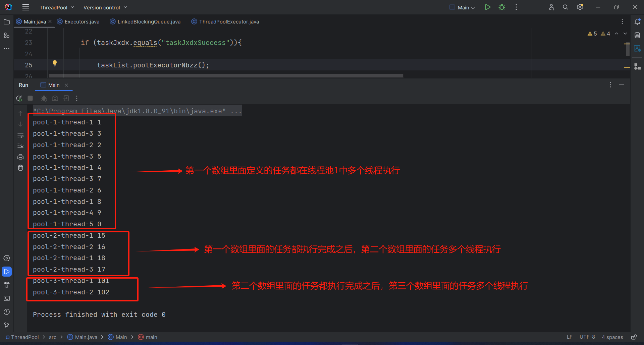Viewport: 644px width, 345px height.
Task: Debug the Main configuration
Action: pyautogui.click(x=502, y=7)
